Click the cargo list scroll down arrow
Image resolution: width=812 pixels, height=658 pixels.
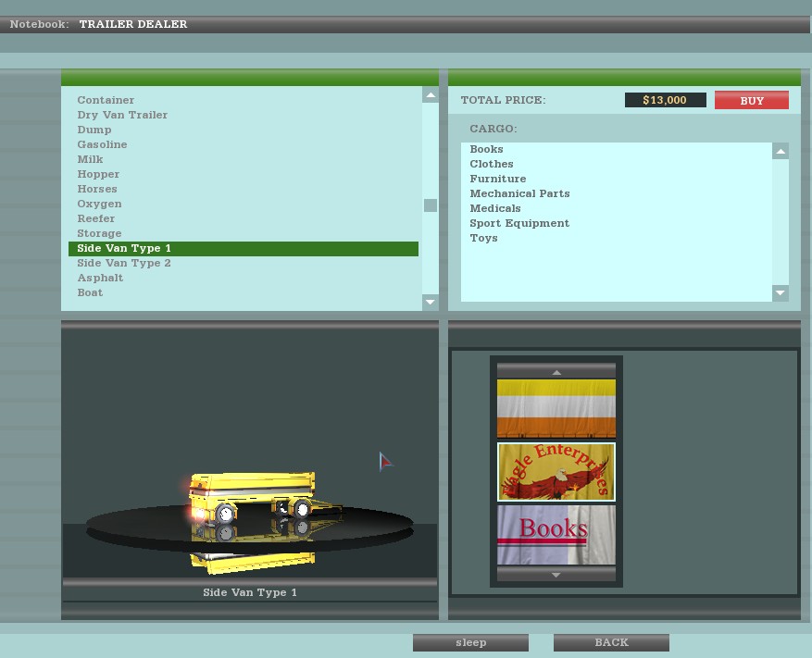tap(780, 293)
